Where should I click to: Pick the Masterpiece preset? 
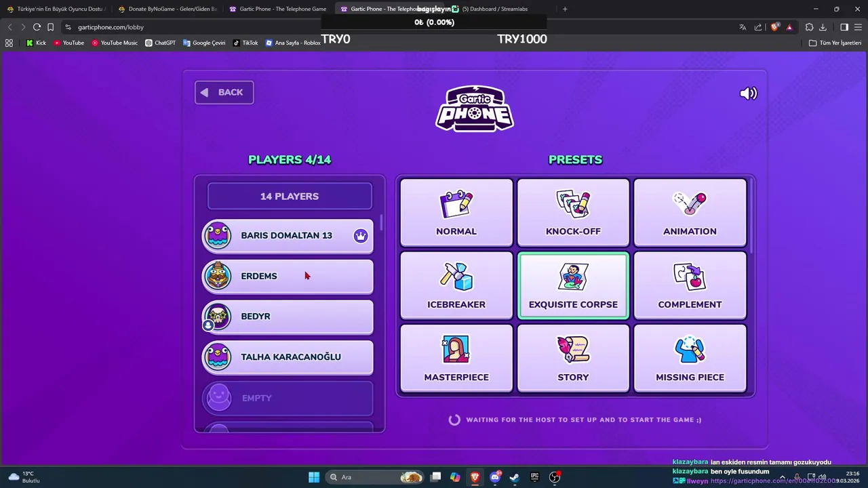point(456,358)
